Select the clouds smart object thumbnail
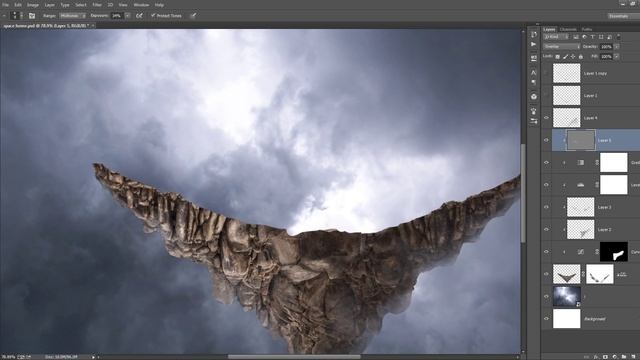 [x=567, y=296]
